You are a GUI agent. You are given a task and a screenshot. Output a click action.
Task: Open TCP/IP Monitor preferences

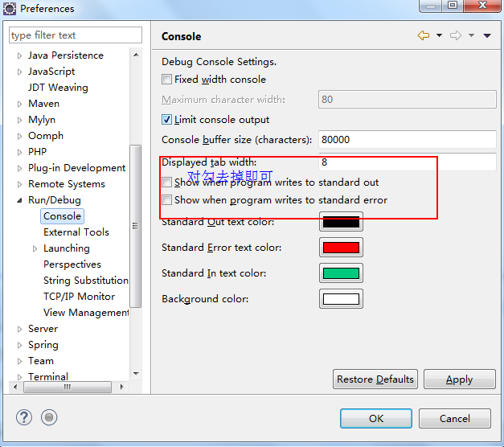click(79, 297)
